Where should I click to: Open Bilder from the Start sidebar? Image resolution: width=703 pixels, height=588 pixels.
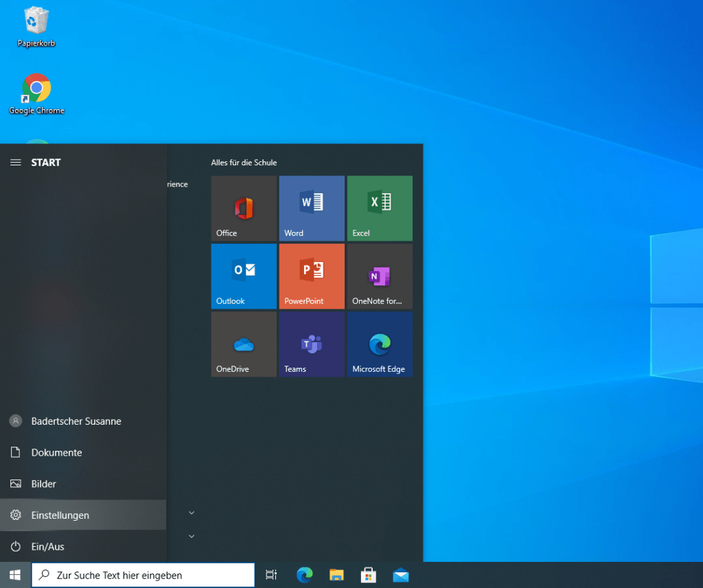click(x=44, y=484)
